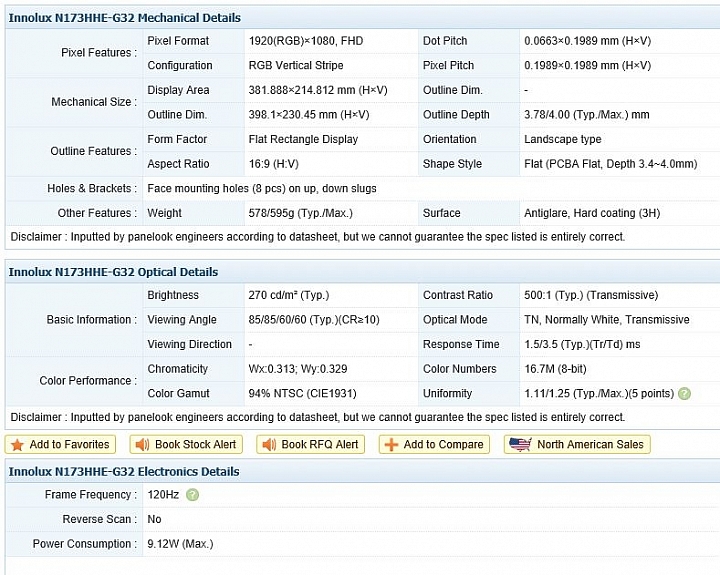Click the speaker icon on Book Stock Alert
Viewport: 720px width, 575px height.
coord(142,445)
